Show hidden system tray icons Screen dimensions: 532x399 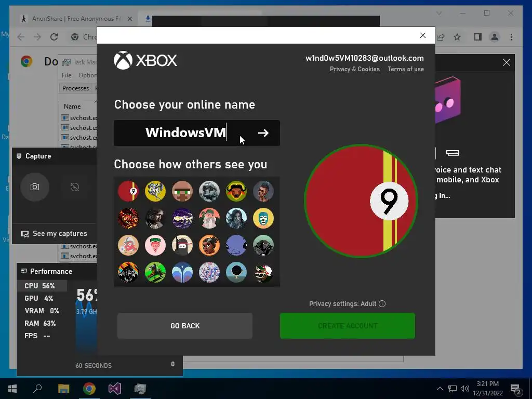(x=440, y=389)
